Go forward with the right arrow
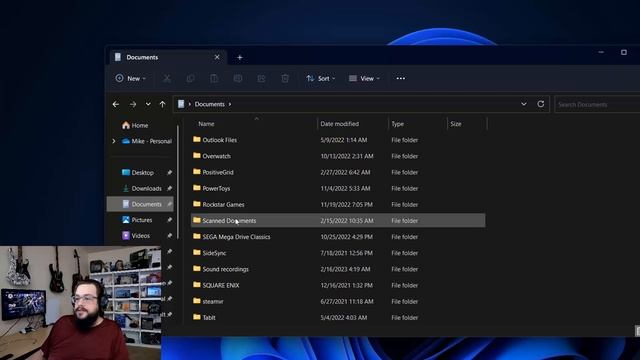 click(133, 104)
